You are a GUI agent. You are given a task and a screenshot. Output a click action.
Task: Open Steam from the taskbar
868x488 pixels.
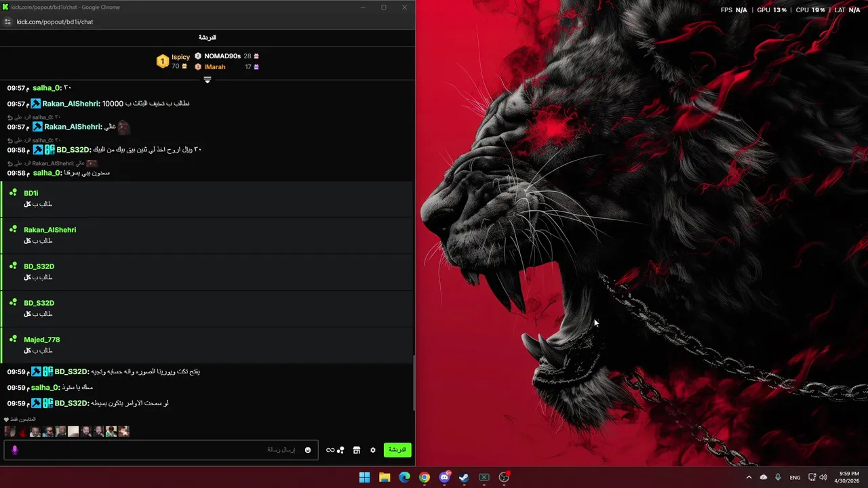click(464, 477)
